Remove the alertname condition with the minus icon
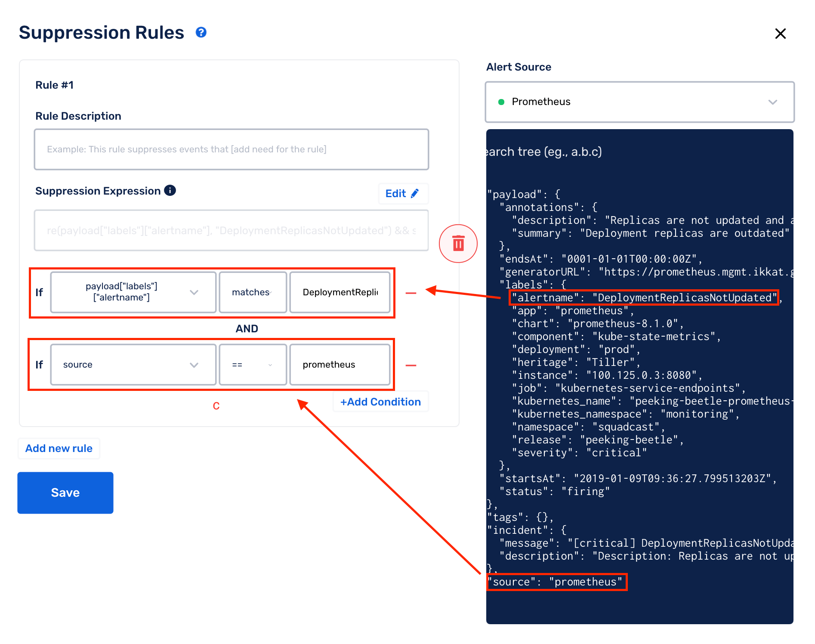815x644 pixels. [411, 293]
